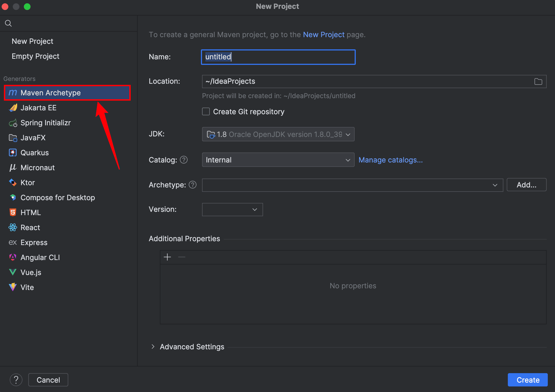The height and width of the screenshot is (392, 555).
Task: Select Maven Archetype generator
Action: click(x=67, y=93)
